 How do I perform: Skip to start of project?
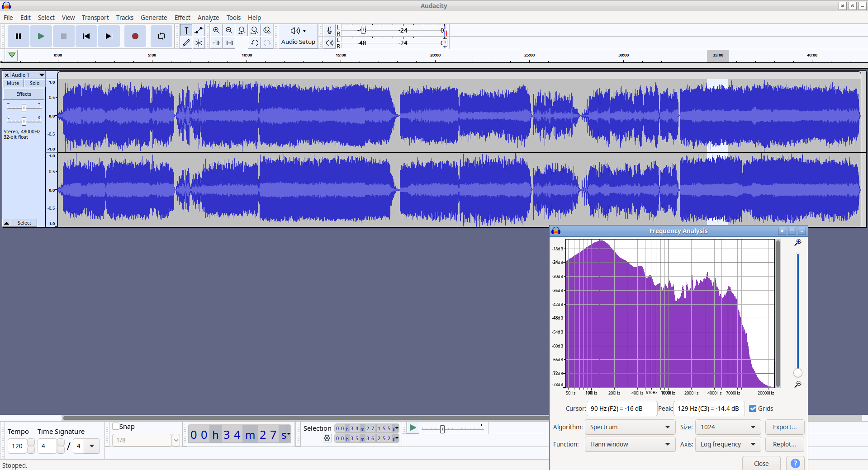click(86, 36)
